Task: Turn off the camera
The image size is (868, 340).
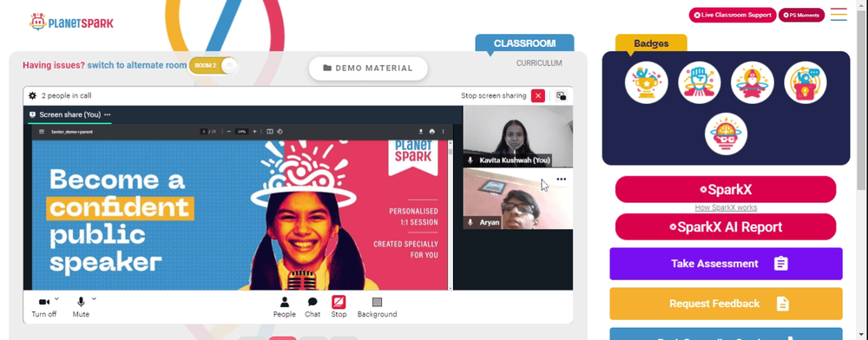Action: pos(43,307)
